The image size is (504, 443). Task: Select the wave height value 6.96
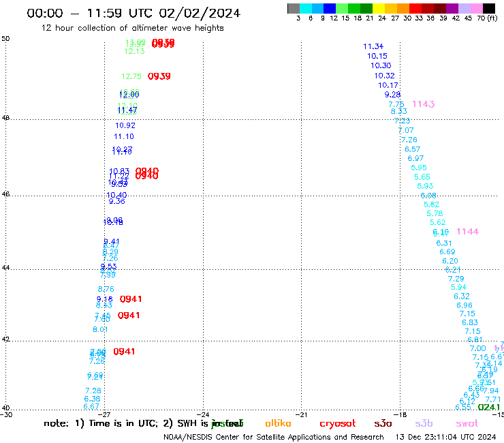[464, 305]
